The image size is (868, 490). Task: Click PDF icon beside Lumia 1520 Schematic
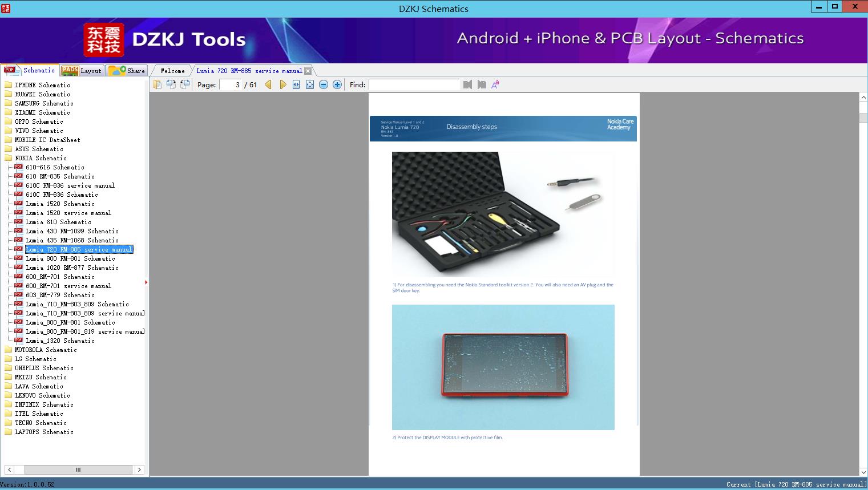point(18,203)
